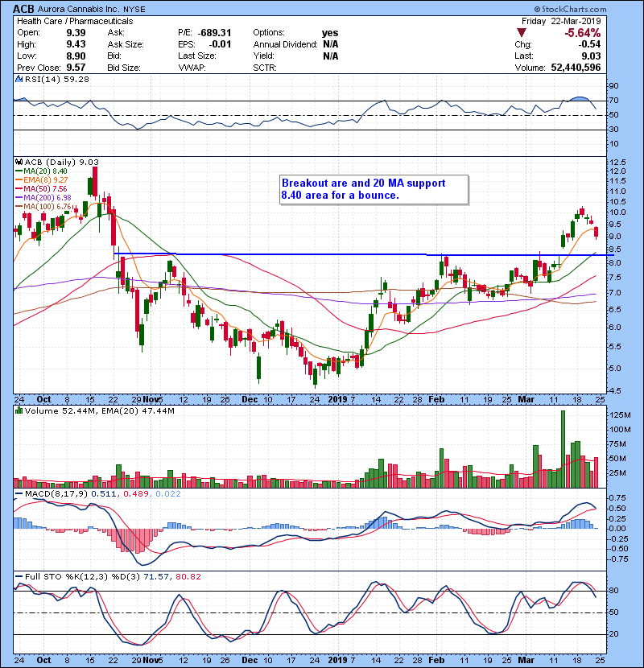Click the MACD(8,17,9) indicator label
Screen dimensions: 644x668
pos(56,494)
